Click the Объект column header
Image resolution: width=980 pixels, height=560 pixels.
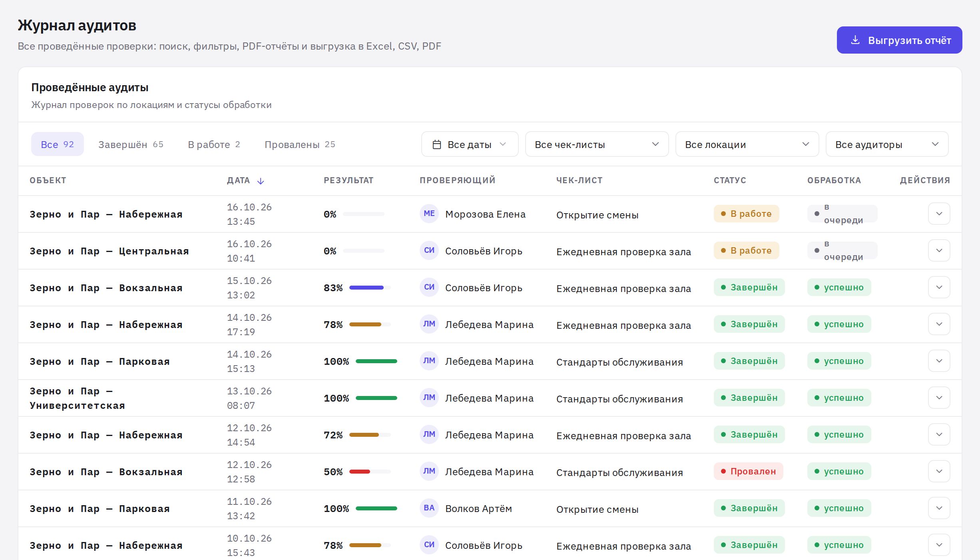[48, 180]
